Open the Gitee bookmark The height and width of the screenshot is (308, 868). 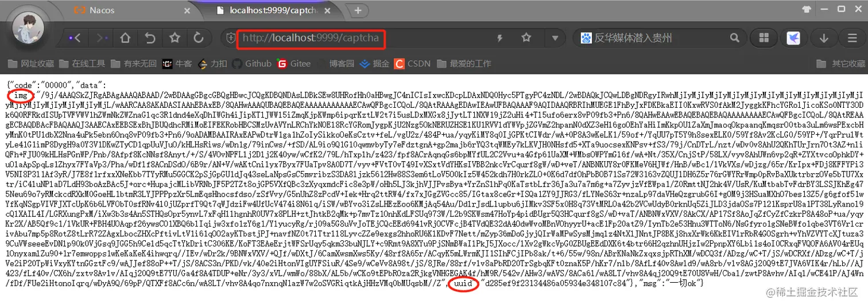click(294, 64)
